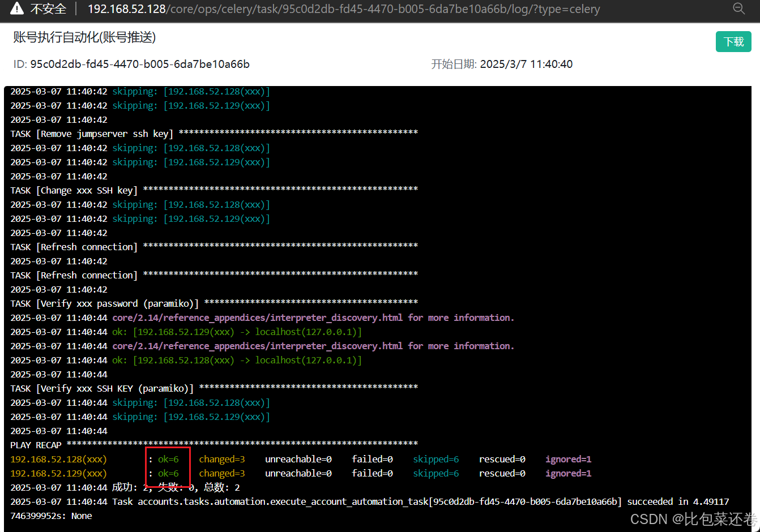760x532 pixels.
Task: Click the highlighted ok=6 recap value
Action: pos(168,459)
